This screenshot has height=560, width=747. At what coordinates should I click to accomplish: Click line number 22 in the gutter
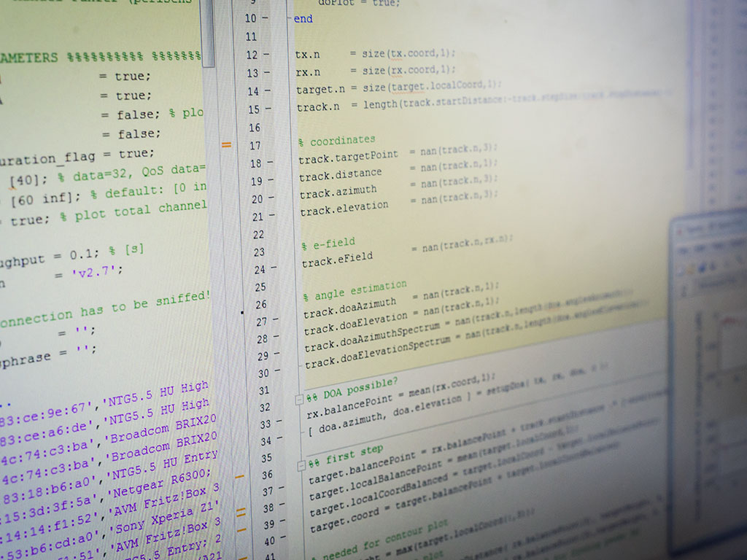pyautogui.click(x=258, y=234)
